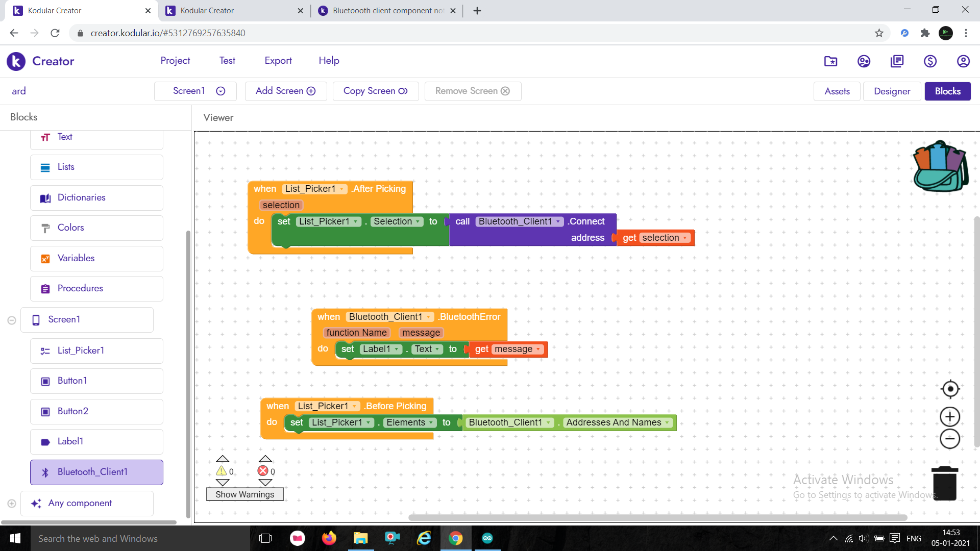
Task: Click the red errors counter
Action: [x=265, y=470]
